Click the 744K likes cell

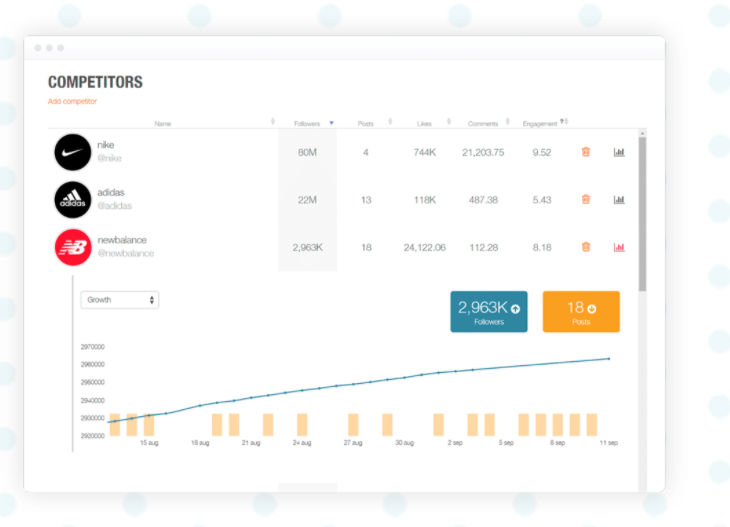click(x=425, y=152)
